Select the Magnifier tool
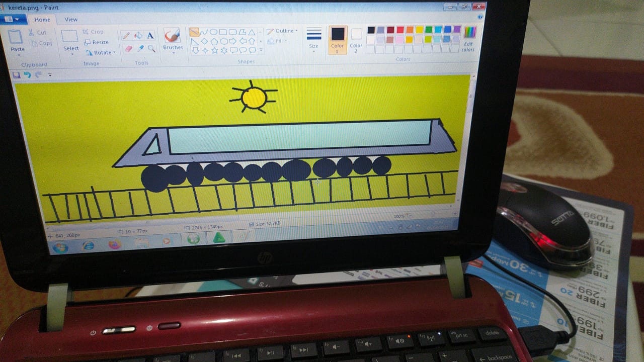Viewport: 644px width, 362px height. click(x=151, y=49)
